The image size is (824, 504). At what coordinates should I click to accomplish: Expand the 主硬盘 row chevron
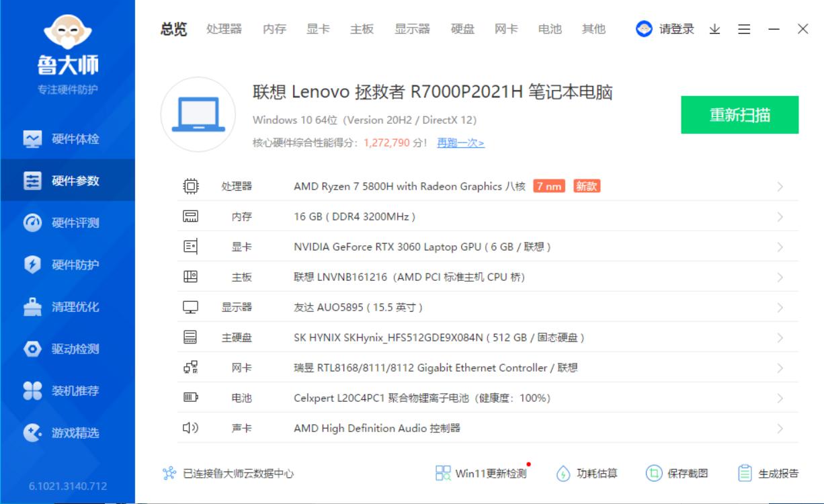click(780, 337)
